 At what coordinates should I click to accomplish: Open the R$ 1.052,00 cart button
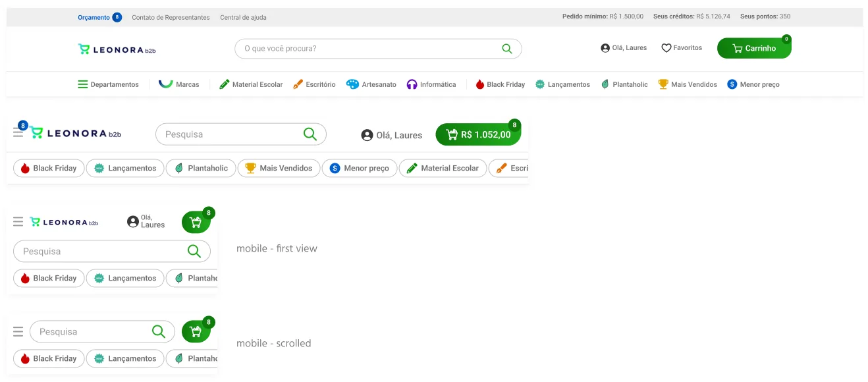478,134
